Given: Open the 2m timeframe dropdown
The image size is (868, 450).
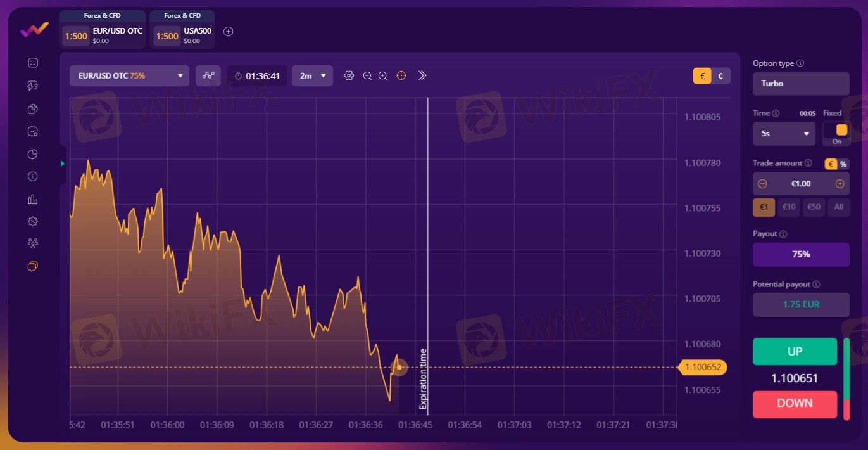Looking at the screenshot, I should tap(312, 75).
